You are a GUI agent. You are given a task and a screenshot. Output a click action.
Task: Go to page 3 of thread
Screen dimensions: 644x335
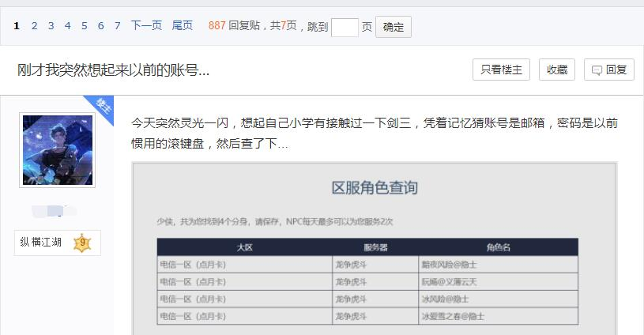pyautogui.click(x=51, y=26)
